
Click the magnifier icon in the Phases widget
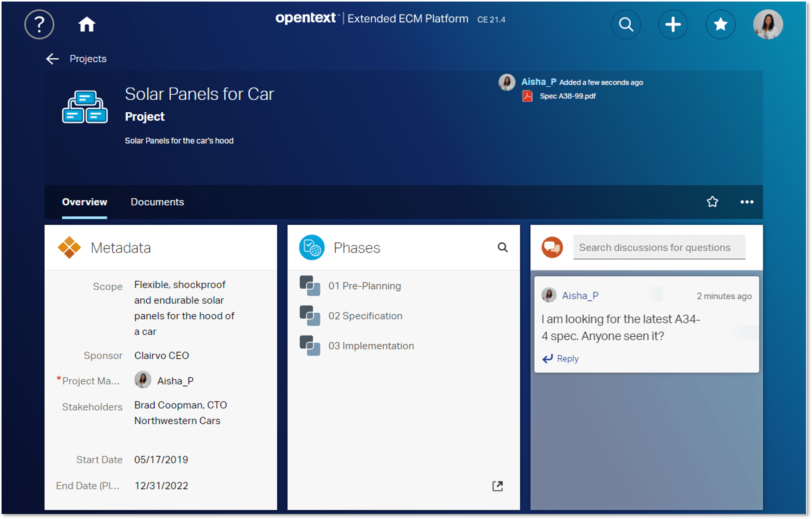[x=503, y=247]
